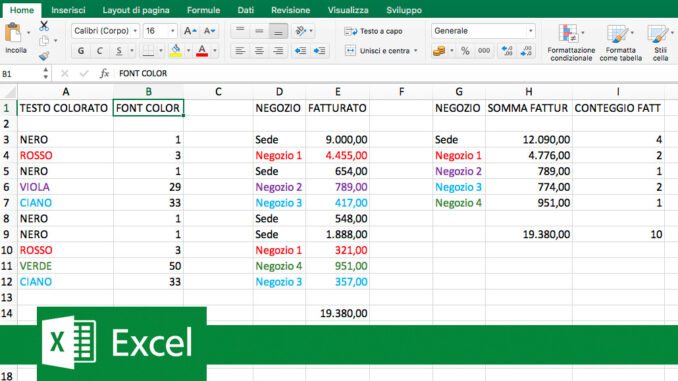Confirm formula entry with checkmark icon
Viewport: 678px width, 381px height.
(84, 74)
